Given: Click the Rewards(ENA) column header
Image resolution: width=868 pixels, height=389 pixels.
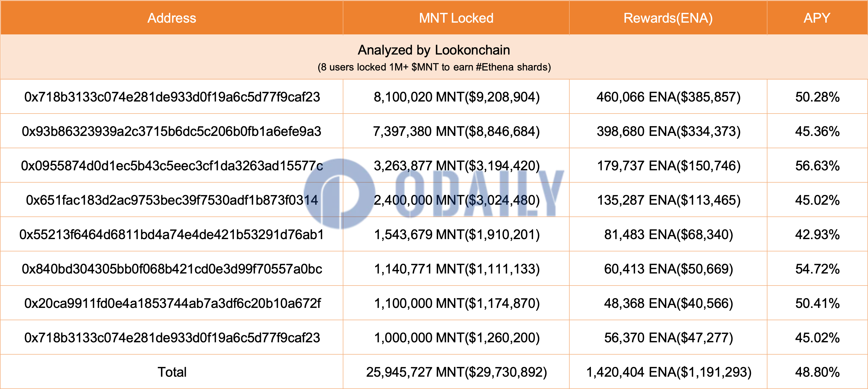Looking at the screenshot, I should [x=668, y=18].
